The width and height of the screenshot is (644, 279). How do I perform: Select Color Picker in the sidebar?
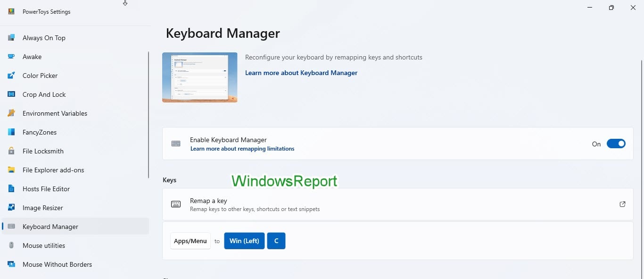click(75, 76)
